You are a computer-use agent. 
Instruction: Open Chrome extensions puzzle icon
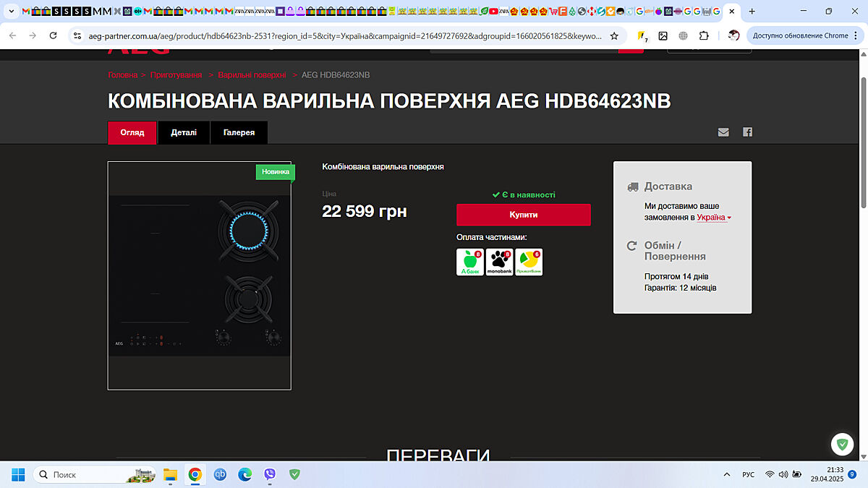(x=704, y=35)
